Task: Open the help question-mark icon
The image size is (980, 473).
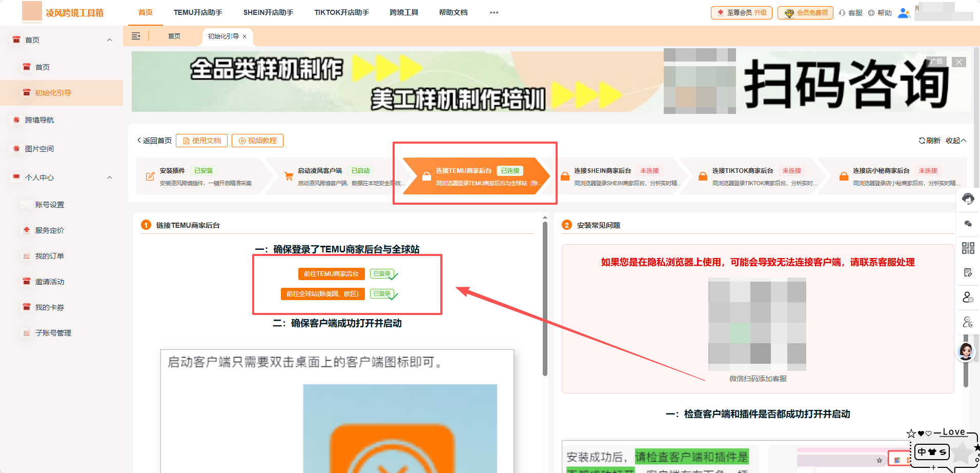Action: coord(871,13)
